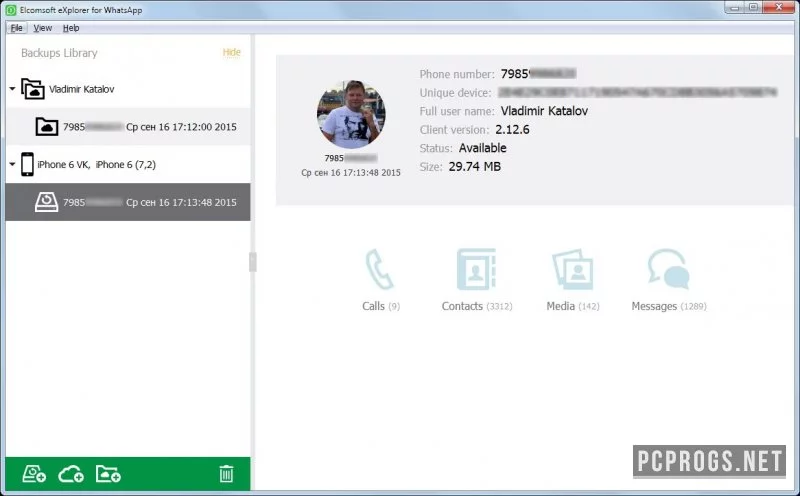Click the client version 2.12.6 value

[512, 130]
